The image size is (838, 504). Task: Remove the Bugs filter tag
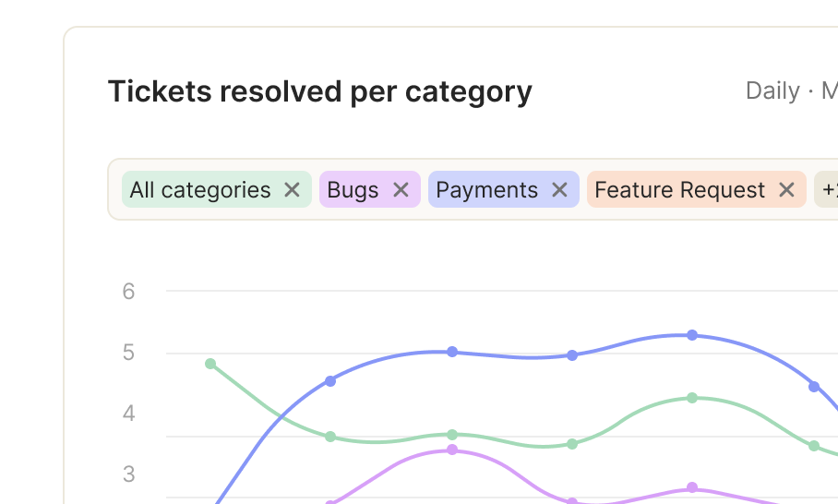(401, 190)
